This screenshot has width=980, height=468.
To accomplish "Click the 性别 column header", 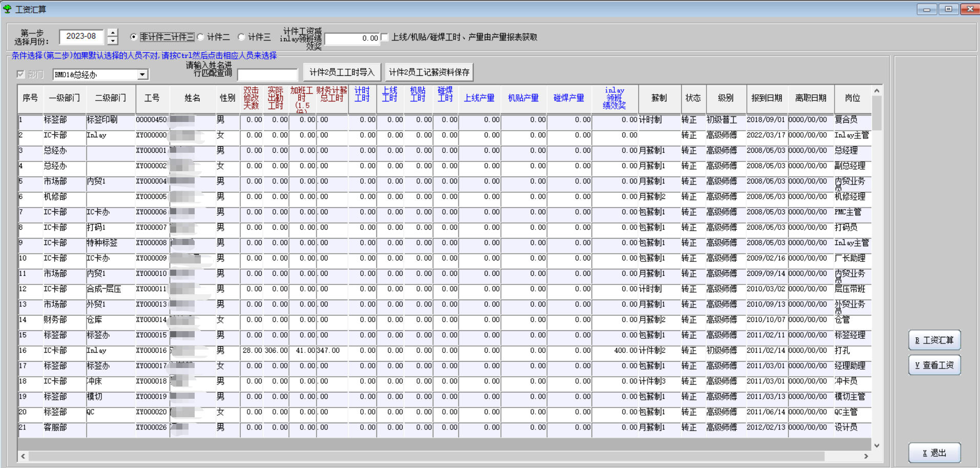I will tap(227, 98).
